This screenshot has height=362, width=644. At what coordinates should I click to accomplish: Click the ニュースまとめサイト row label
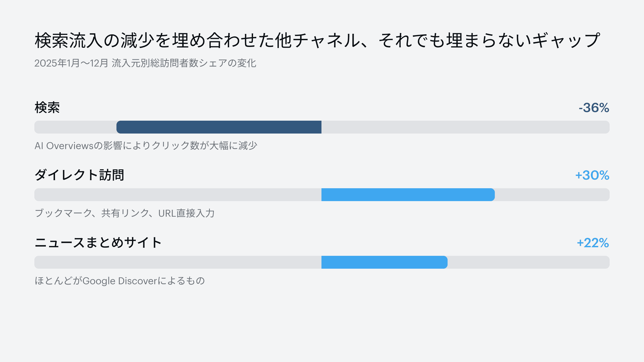(x=98, y=243)
